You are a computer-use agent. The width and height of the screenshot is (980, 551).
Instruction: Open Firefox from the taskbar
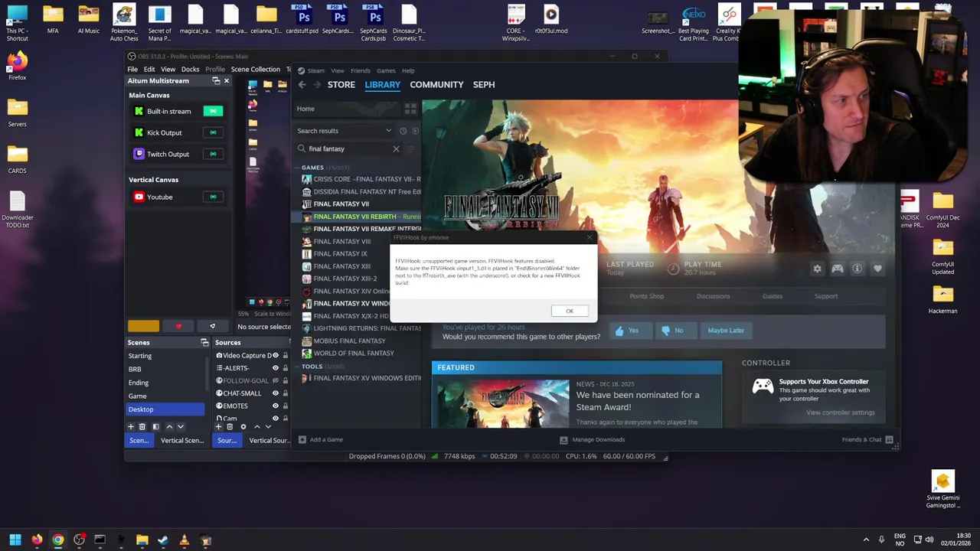point(37,540)
